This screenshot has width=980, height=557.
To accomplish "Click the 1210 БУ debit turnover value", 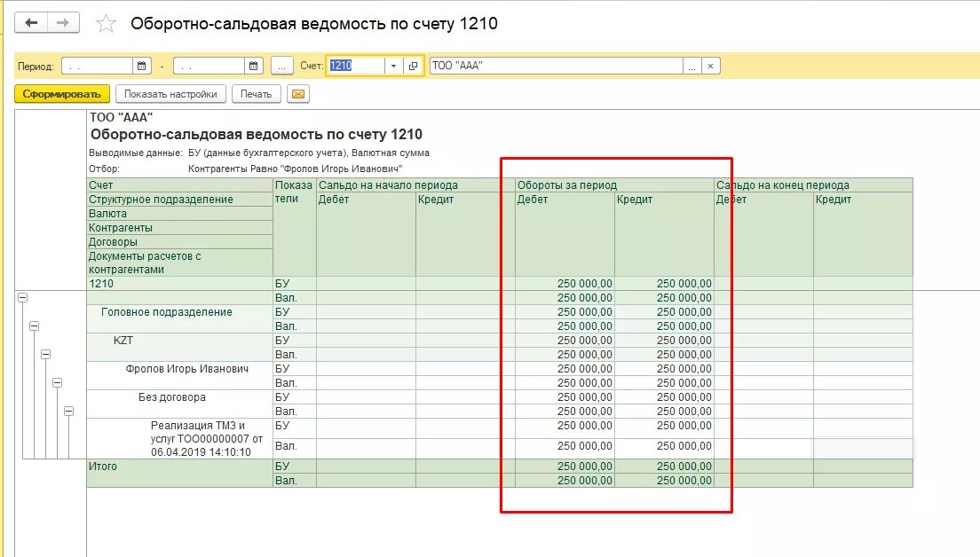I will 565,284.
